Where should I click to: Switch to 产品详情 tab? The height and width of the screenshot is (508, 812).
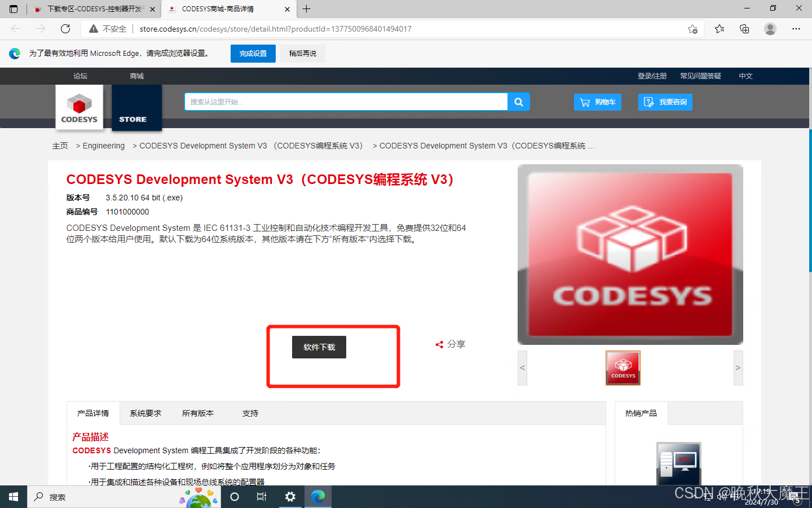(93, 413)
